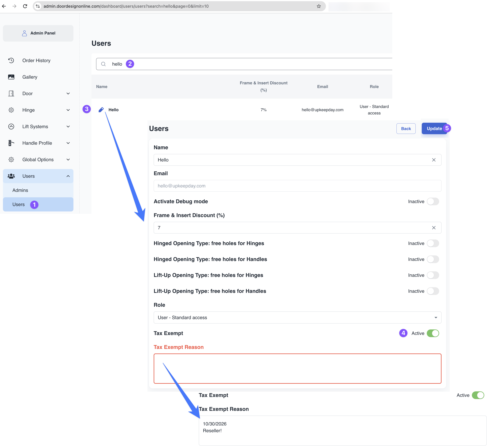Click the Frame & Insert Discount column header
Screen dimensions: 489x448
click(x=263, y=86)
